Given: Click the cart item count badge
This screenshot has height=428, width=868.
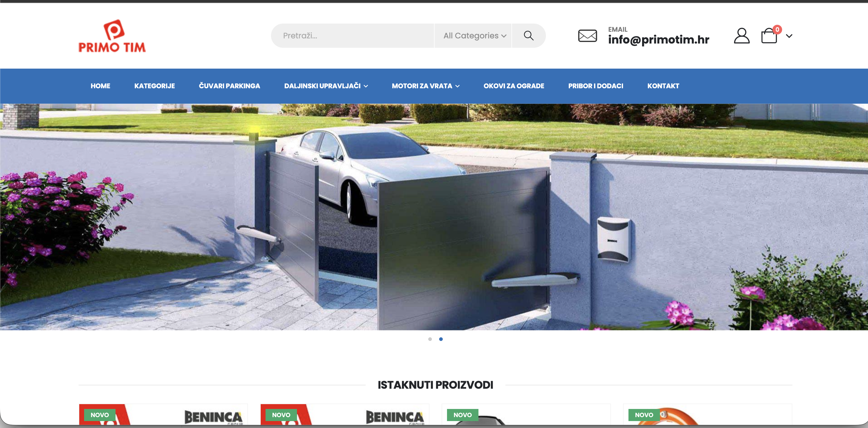Looking at the screenshot, I should point(777,30).
